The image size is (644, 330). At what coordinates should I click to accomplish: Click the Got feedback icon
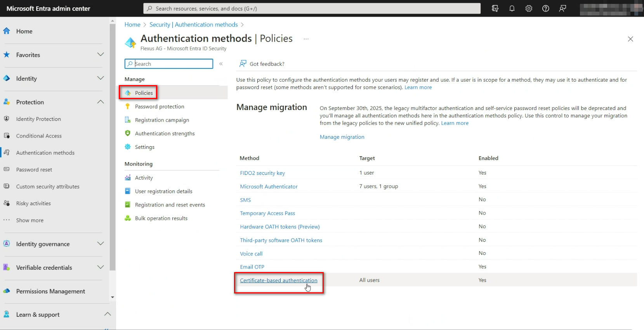click(243, 64)
